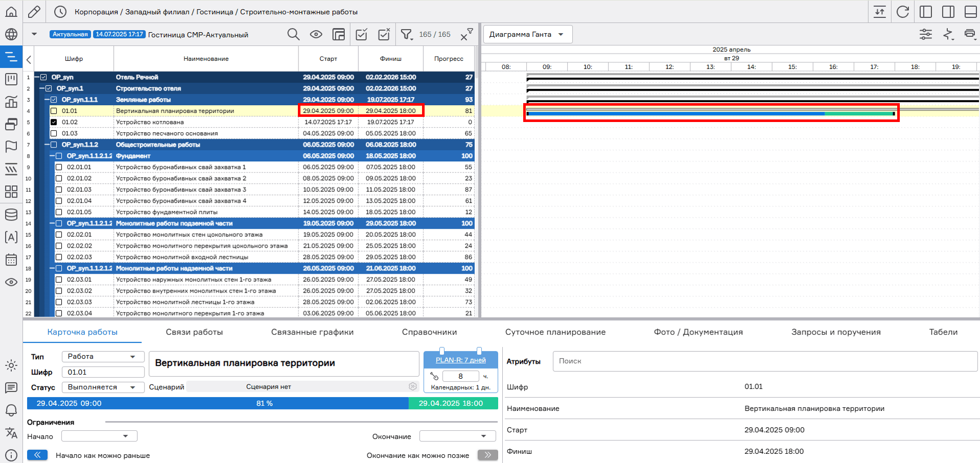Collapse the OP_syn.1.1.1 Земляные работы group
Image resolution: width=980 pixels, height=463 pixels.
tap(46, 100)
